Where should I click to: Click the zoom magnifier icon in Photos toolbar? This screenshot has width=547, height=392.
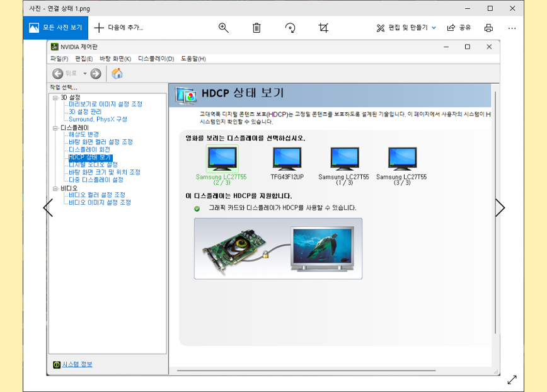click(223, 28)
